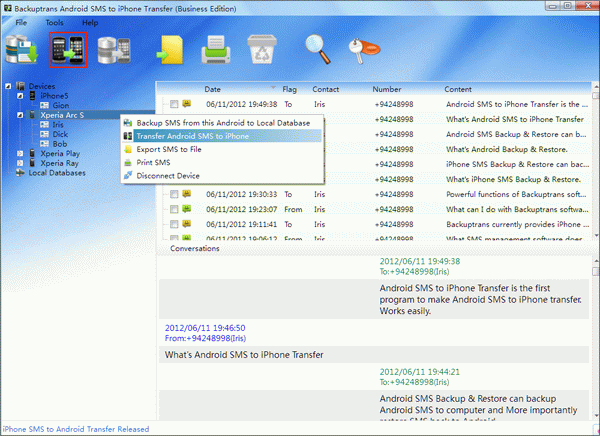Click the magnifying glass Search toolbar icon

pyautogui.click(x=318, y=49)
